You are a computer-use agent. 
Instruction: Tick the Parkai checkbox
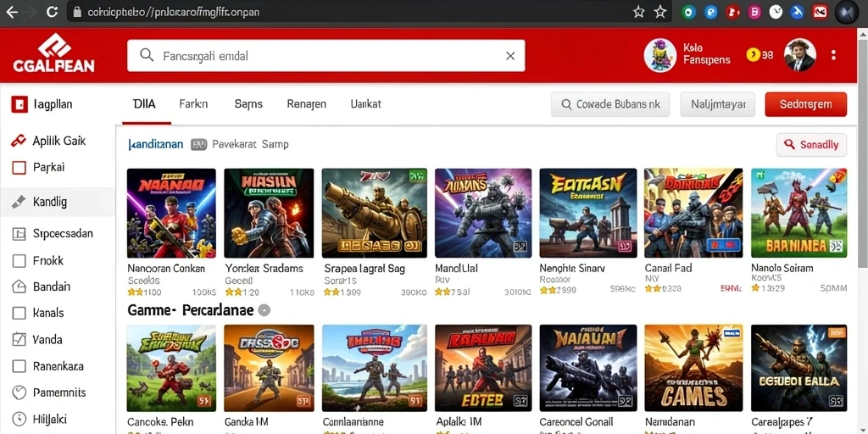[19, 167]
